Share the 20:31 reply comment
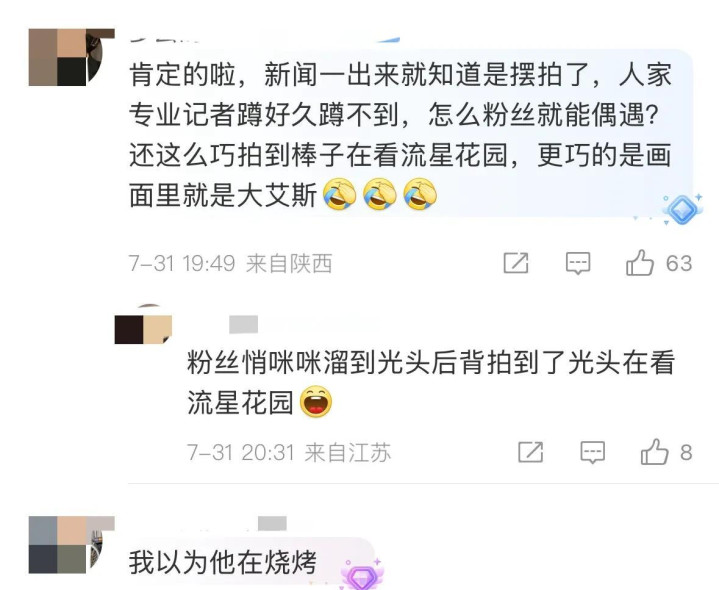This screenshot has height=590, width=719. tap(531, 452)
